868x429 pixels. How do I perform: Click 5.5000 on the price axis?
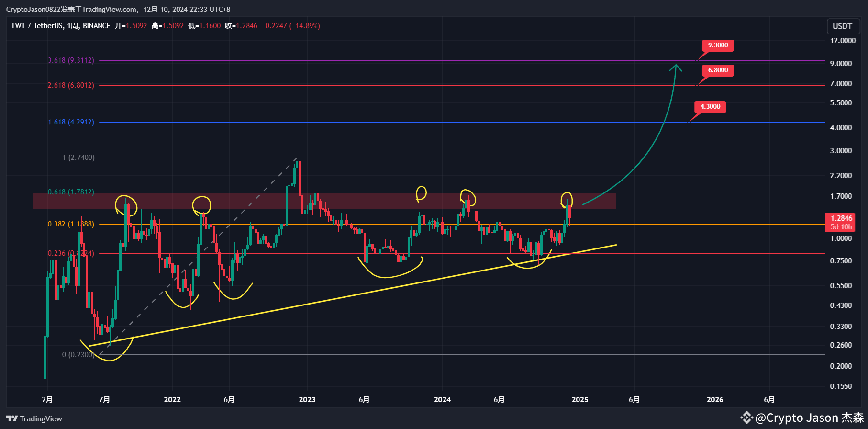841,103
